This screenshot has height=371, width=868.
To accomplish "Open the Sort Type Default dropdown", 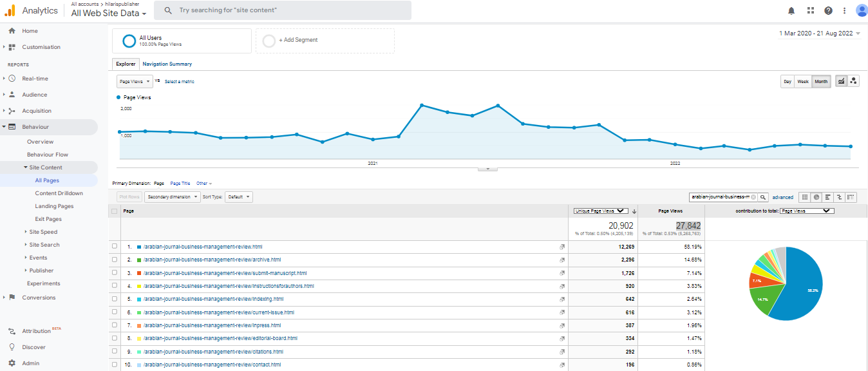I will click(x=239, y=197).
